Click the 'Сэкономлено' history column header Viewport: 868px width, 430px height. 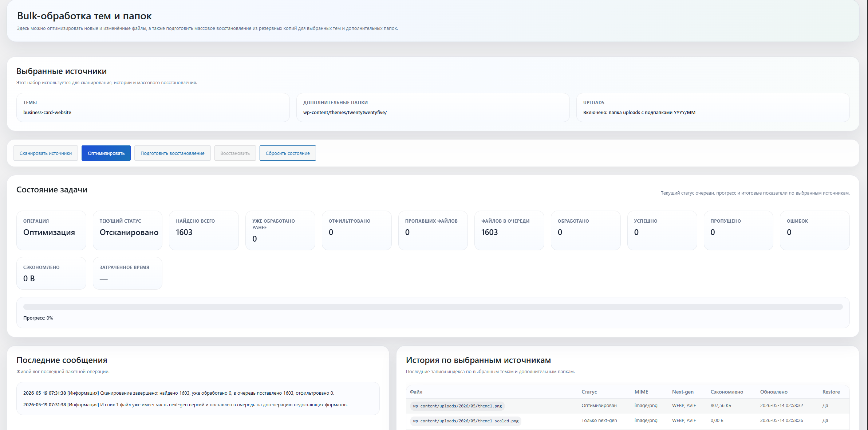727,392
